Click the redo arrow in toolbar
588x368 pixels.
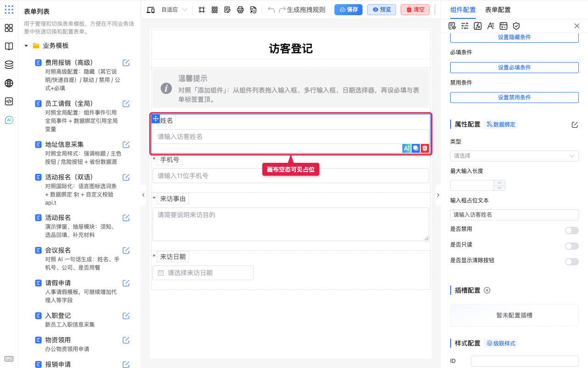click(x=282, y=10)
